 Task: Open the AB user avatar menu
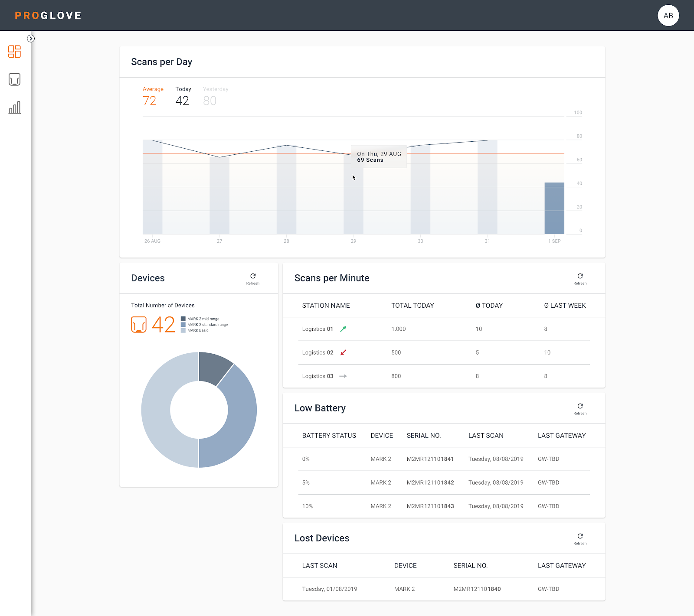point(668,16)
